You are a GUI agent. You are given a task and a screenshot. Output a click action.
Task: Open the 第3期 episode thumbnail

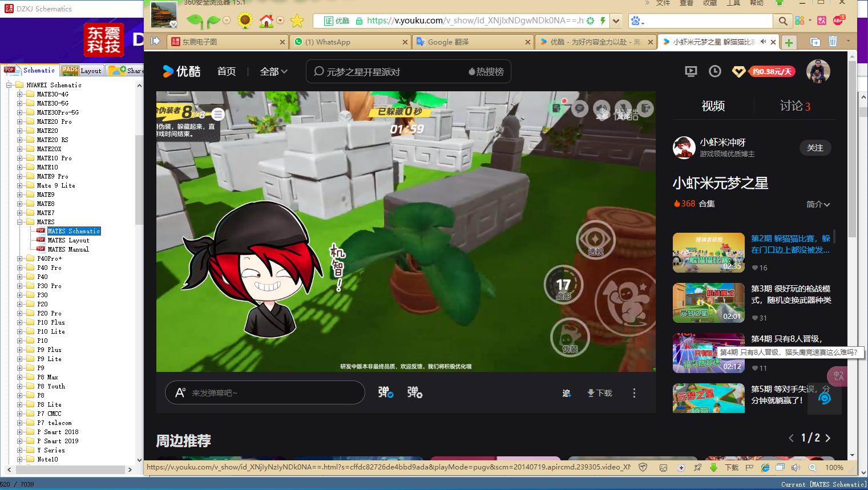coord(709,303)
